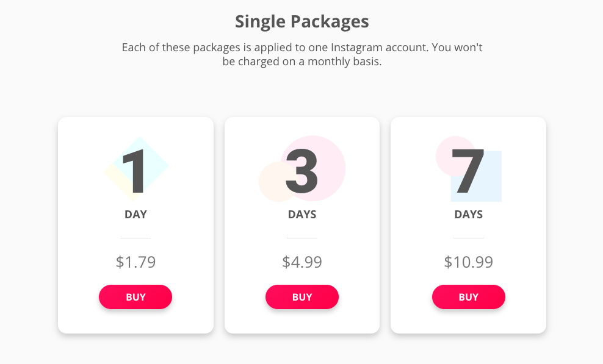Click the DAYS label under number 3
The width and height of the screenshot is (603, 364).
point(302,215)
